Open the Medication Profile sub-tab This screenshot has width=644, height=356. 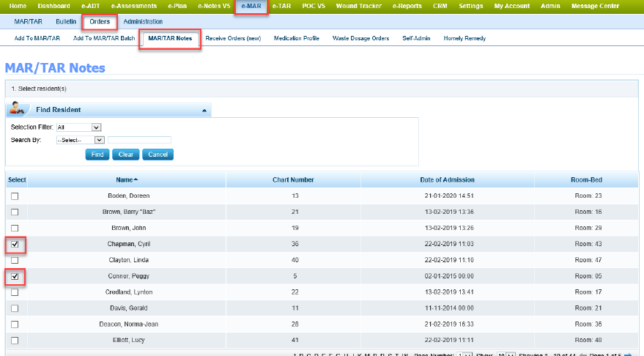(296, 38)
